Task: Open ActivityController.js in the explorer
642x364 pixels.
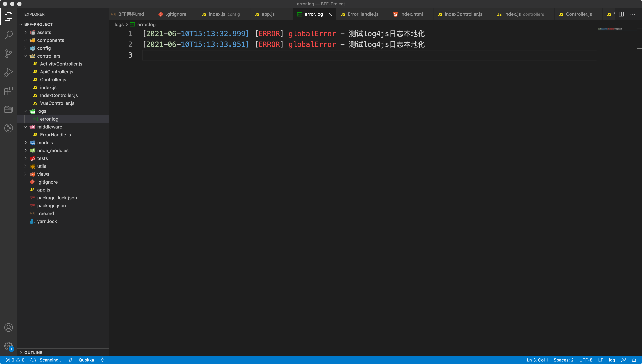Action: [x=63, y=64]
